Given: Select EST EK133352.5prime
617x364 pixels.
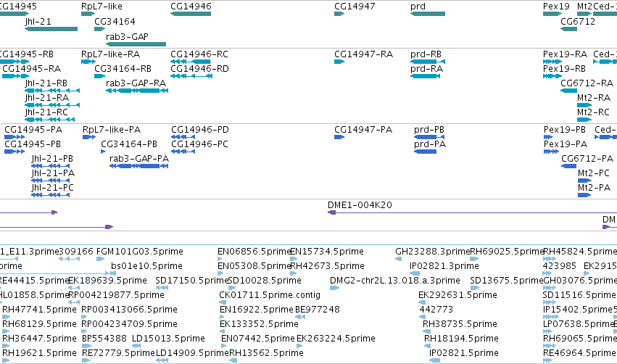Looking at the screenshot, I should [x=223, y=331].
